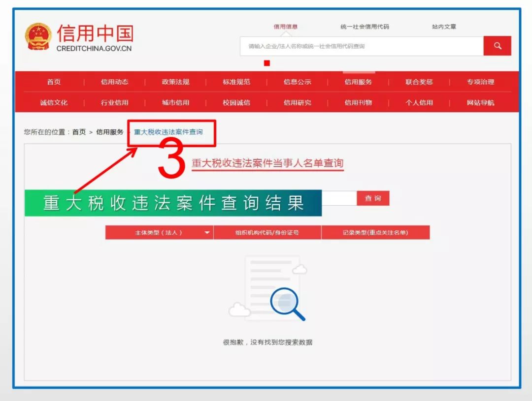Expand the 主体类型（法人） dropdown

click(158, 232)
